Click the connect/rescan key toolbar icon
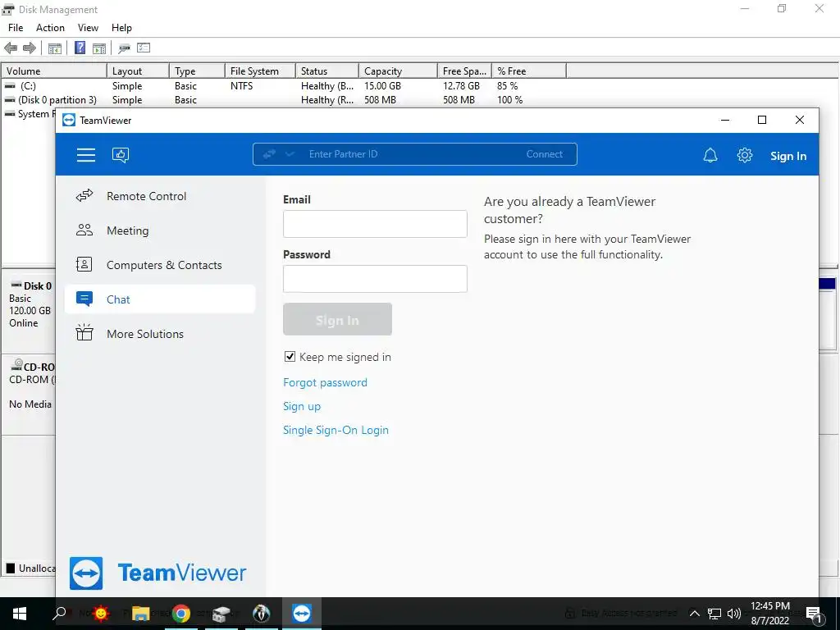Viewport: 840px width, 630px height. pos(125,48)
